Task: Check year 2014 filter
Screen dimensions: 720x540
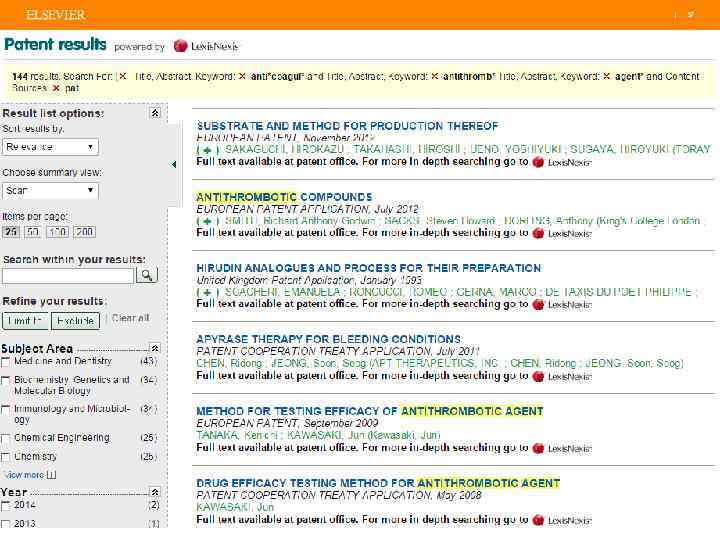Action: click(6, 506)
